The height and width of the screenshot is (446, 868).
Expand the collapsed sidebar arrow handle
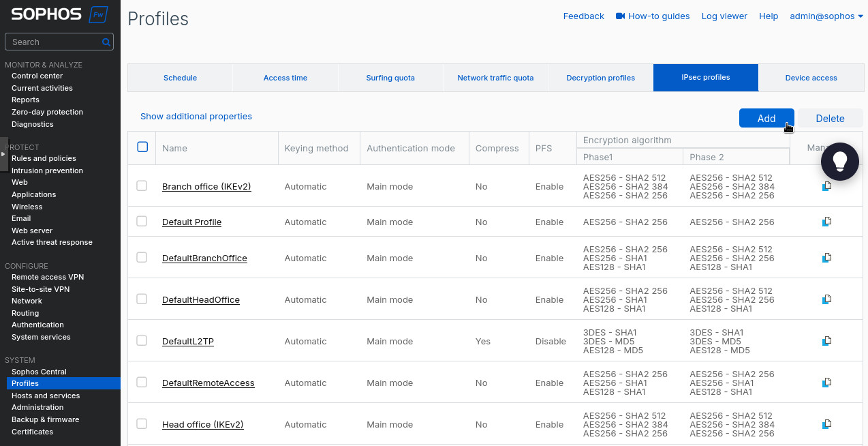coord(3,154)
